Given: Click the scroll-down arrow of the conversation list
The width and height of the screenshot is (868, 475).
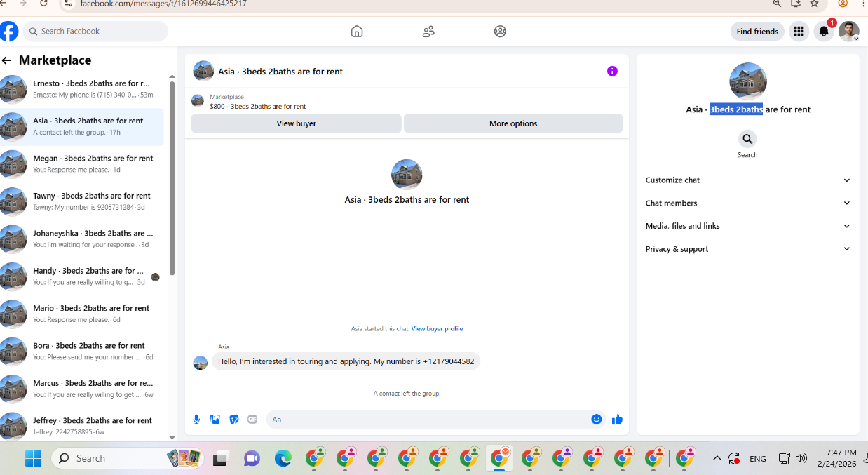Looking at the screenshot, I should tap(172, 437).
